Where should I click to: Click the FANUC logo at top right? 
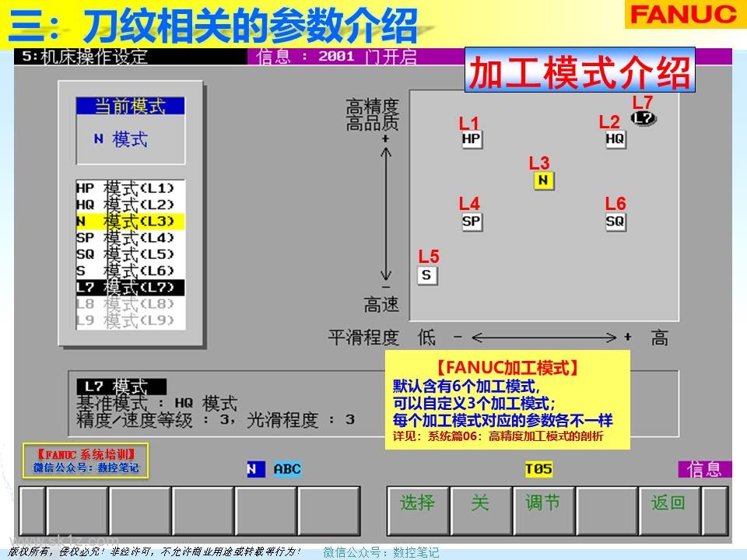(684, 14)
